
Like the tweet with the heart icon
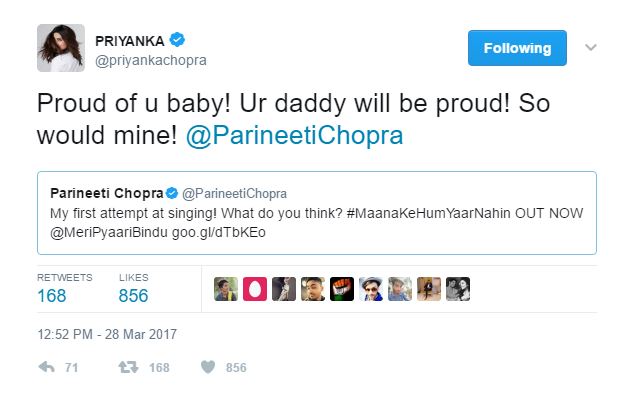pyautogui.click(x=208, y=367)
